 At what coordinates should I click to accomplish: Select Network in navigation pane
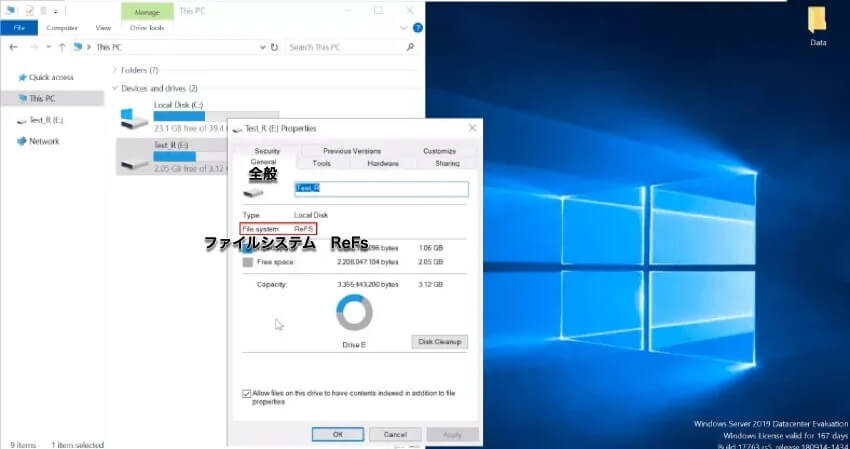(44, 142)
